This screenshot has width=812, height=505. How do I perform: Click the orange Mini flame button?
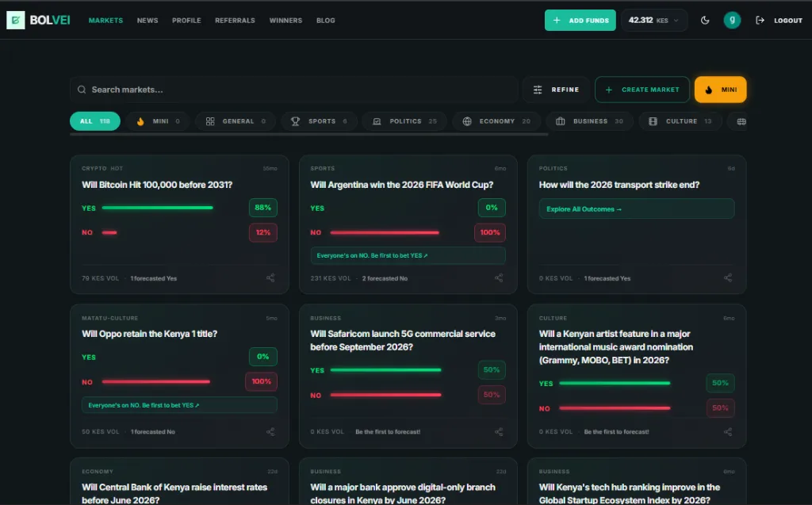tap(720, 90)
